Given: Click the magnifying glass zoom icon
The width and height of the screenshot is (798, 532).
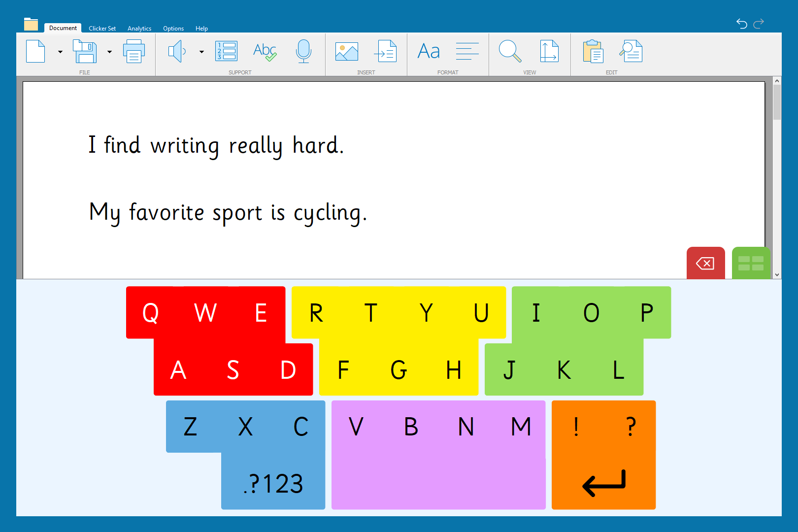Looking at the screenshot, I should click(510, 51).
